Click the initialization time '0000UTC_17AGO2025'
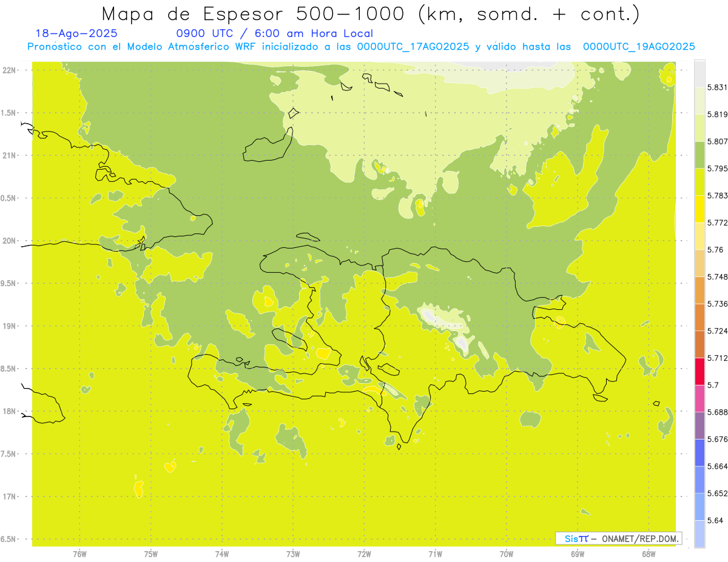The image size is (728, 562). click(x=413, y=47)
